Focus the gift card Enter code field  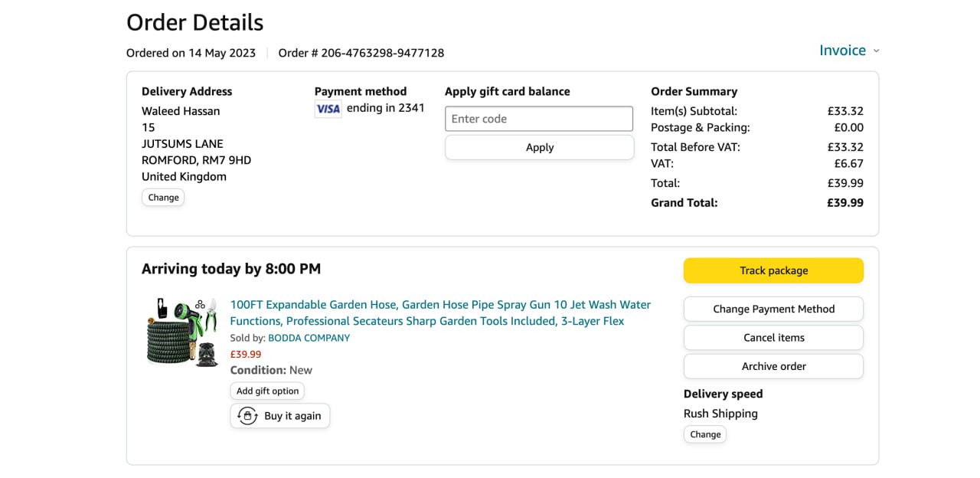pyautogui.click(x=539, y=119)
